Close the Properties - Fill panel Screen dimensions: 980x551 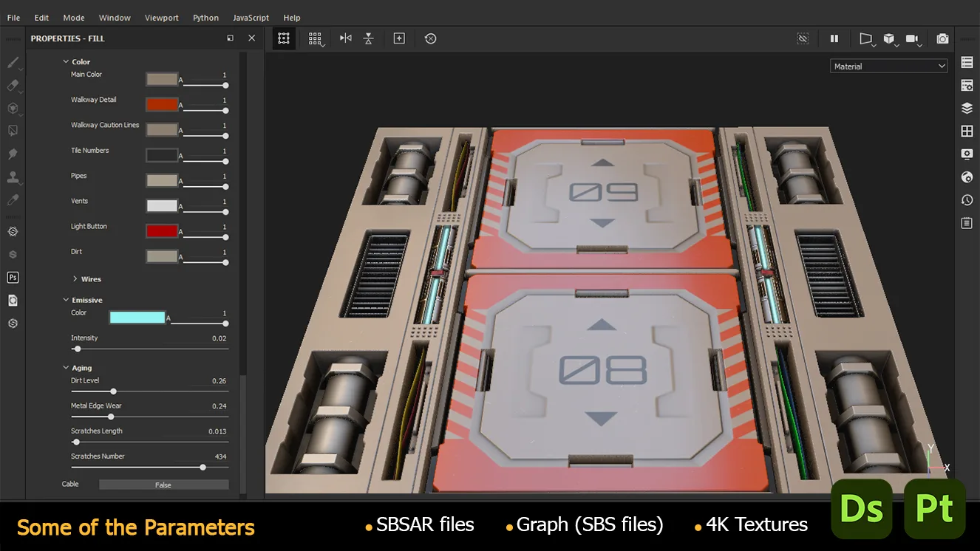(251, 38)
